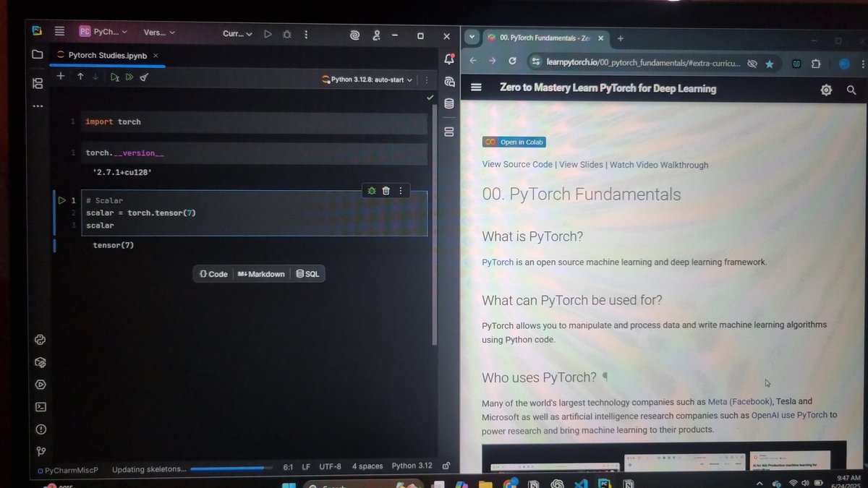
Task: Close the Pytorch Studies.ipynb tab
Action: click(x=156, y=55)
